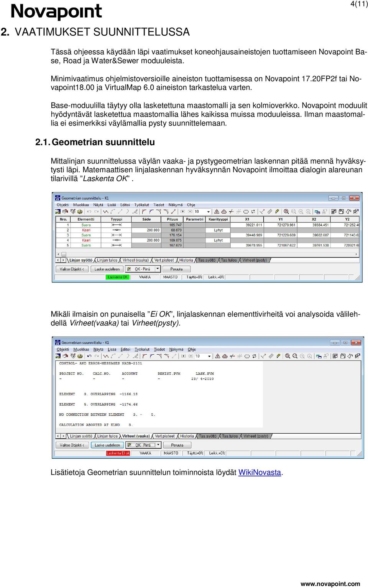This screenshot has height=588, width=368.
Task: Switch to Vert.pisteet tab in the element-table dialog
Action: coord(164,260)
